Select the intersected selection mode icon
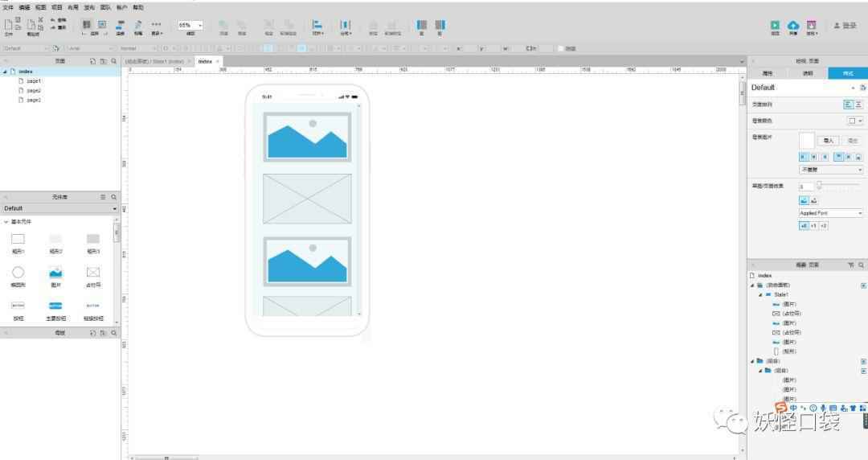The image size is (868, 460). pos(87,24)
